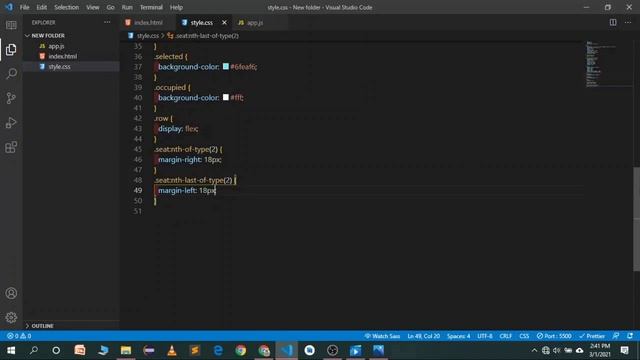Viewport: 640px width, 360px height.
Task: Click Prettier status bar item
Action: 592,336
